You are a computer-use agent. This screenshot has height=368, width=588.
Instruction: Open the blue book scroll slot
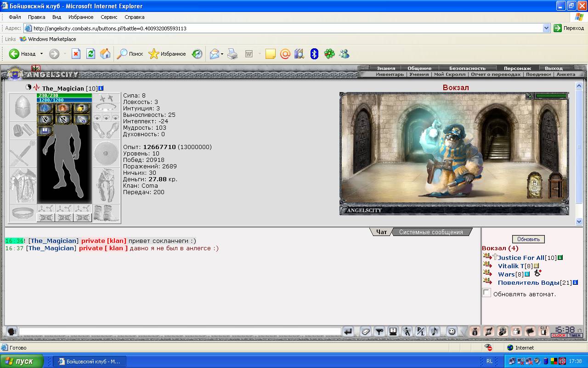(x=45, y=131)
